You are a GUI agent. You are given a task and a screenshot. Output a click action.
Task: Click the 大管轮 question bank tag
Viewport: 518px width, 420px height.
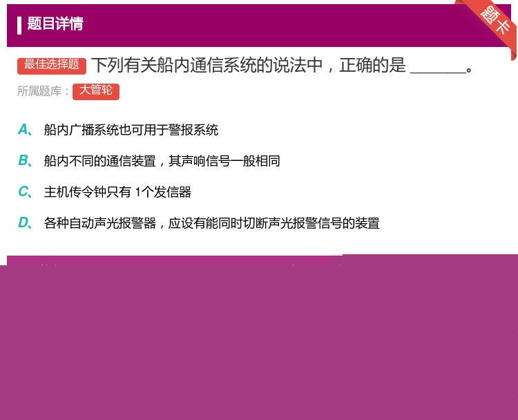(x=96, y=91)
